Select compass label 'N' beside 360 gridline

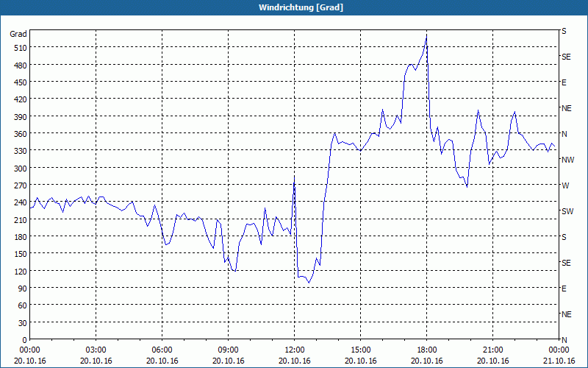(x=564, y=134)
